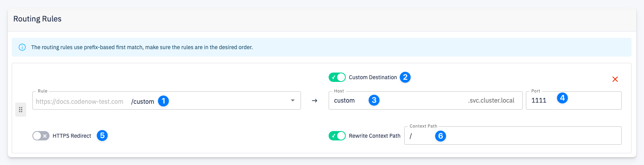Click the Routing Rules heading

click(x=37, y=19)
